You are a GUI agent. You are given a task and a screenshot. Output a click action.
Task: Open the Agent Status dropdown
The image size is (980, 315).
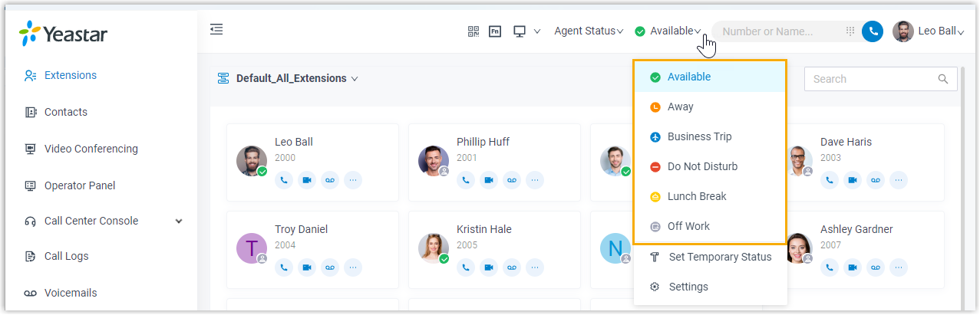pos(589,31)
